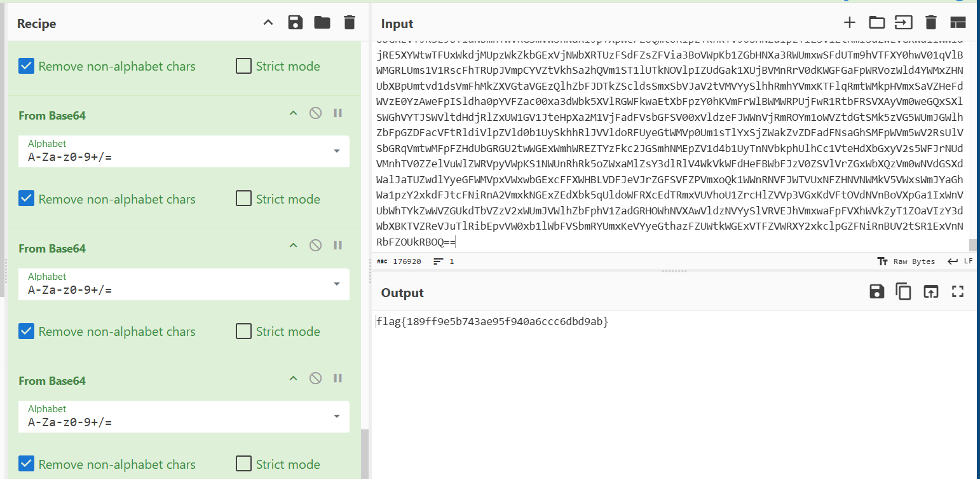980x479 pixels.
Task: Enable Strict mode in the topmost operation
Action: (243, 66)
